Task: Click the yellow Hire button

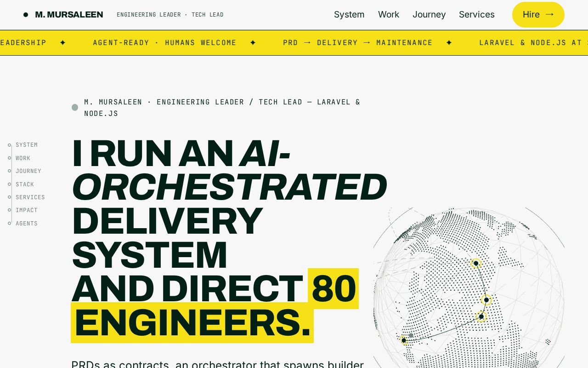Action: click(x=538, y=15)
